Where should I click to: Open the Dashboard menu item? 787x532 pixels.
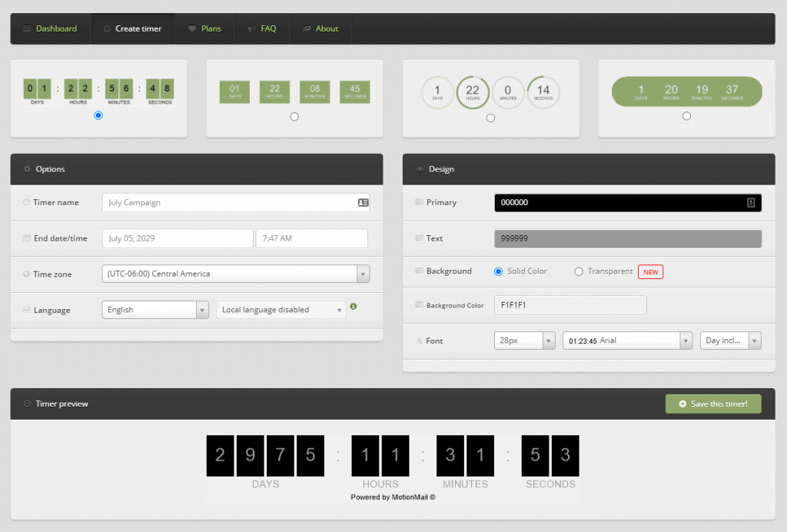pyautogui.click(x=50, y=28)
